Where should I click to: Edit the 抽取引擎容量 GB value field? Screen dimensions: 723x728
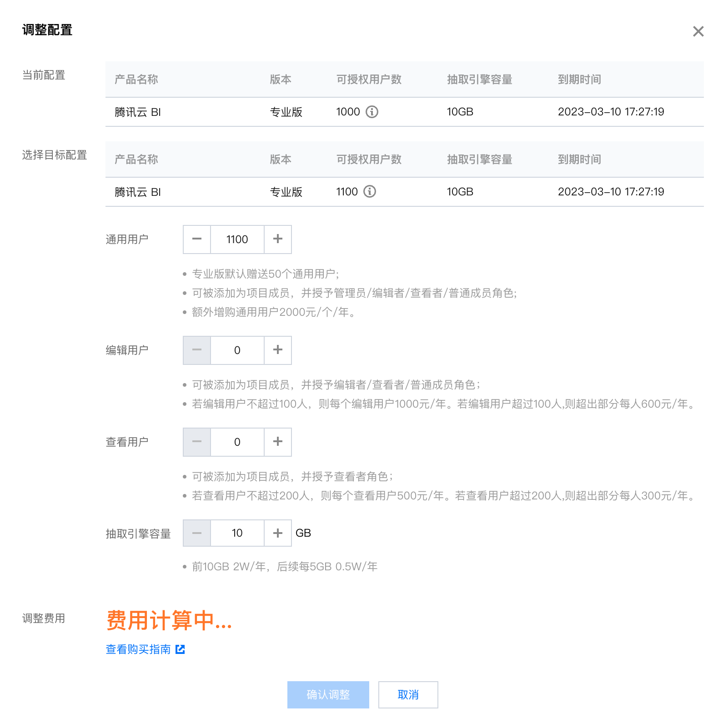[x=237, y=533]
